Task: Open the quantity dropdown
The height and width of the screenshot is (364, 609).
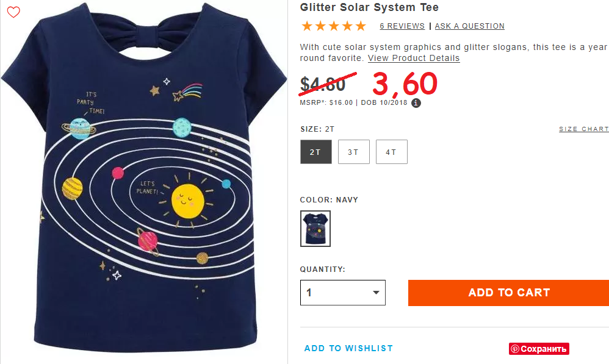Action: tap(342, 293)
